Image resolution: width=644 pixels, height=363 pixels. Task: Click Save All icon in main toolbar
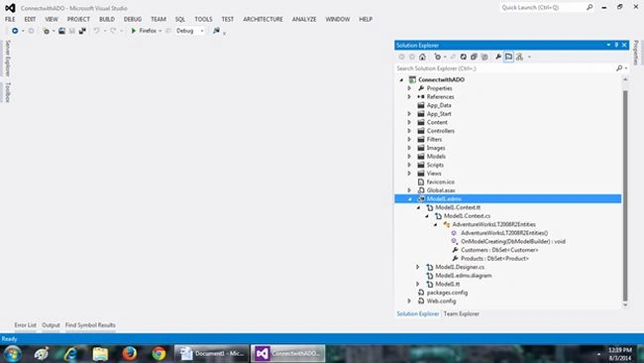point(82,31)
